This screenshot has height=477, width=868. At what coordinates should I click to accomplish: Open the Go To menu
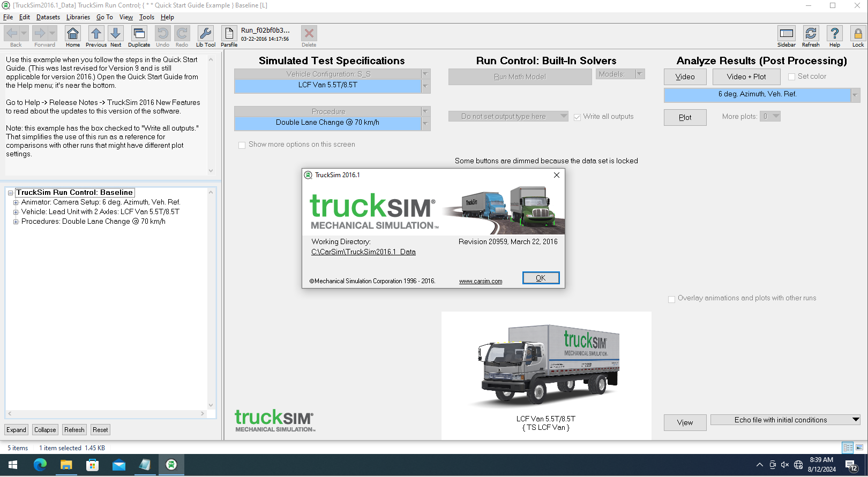coord(104,17)
